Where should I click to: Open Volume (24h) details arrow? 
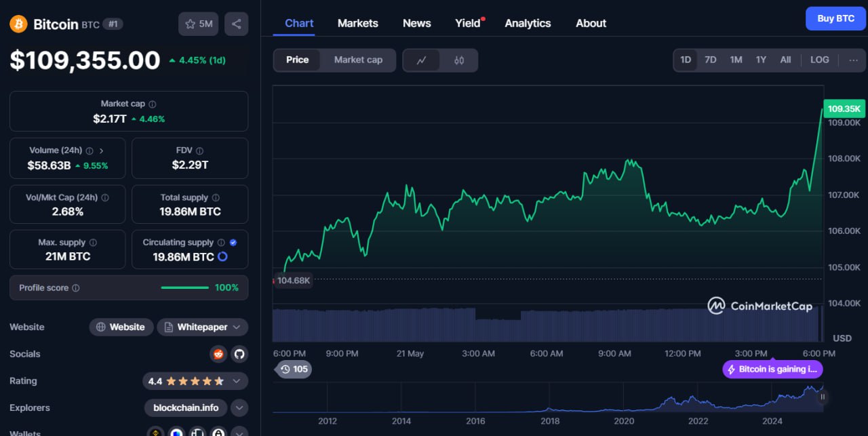point(102,151)
